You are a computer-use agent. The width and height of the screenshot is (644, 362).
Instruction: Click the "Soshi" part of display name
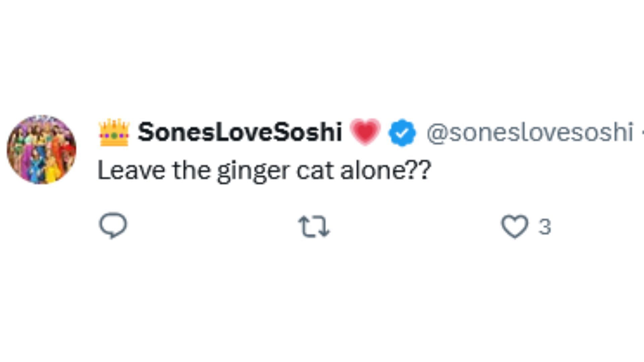[308, 132]
